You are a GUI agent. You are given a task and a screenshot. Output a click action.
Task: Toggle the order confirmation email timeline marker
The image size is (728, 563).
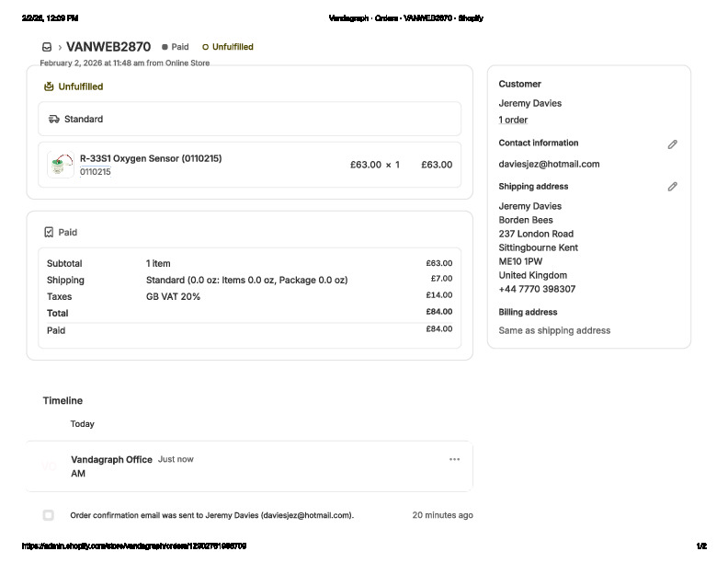(48, 515)
